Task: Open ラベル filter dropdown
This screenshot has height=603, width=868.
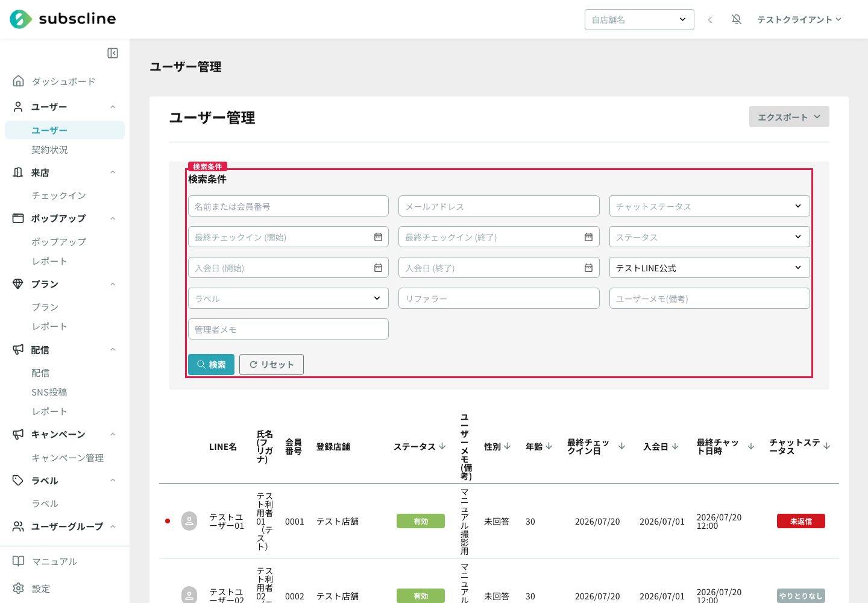Action: click(288, 298)
